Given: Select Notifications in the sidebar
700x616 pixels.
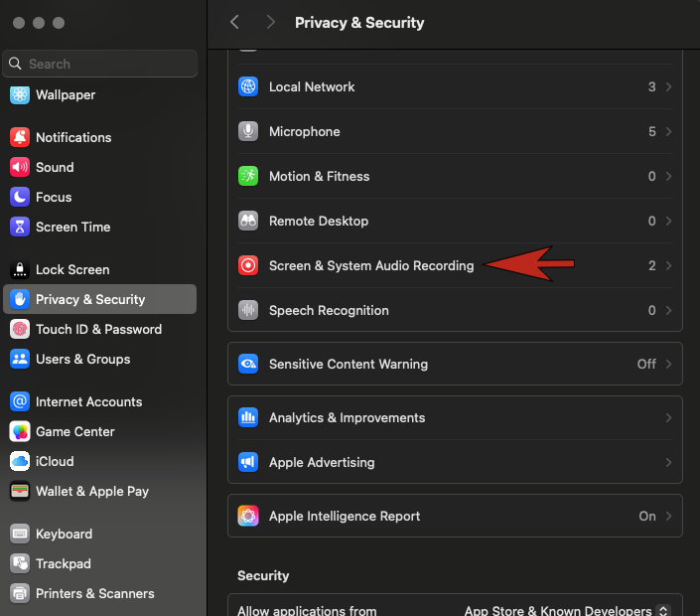Looking at the screenshot, I should 73,137.
